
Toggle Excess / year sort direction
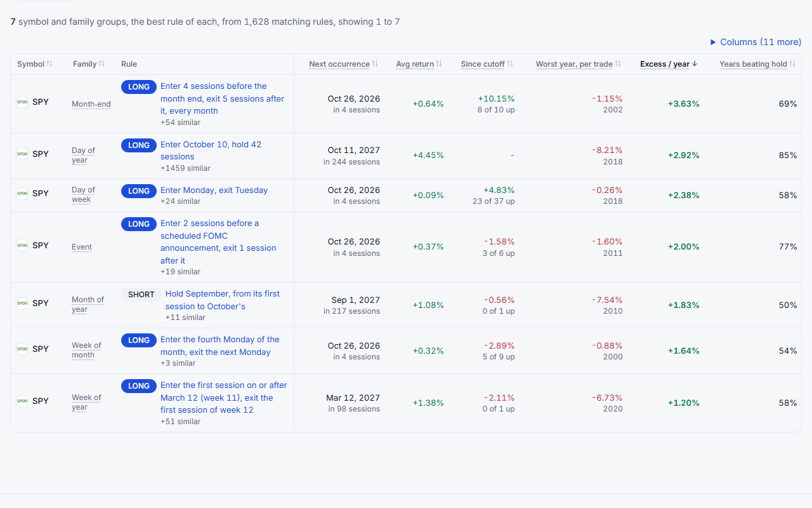click(x=669, y=64)
